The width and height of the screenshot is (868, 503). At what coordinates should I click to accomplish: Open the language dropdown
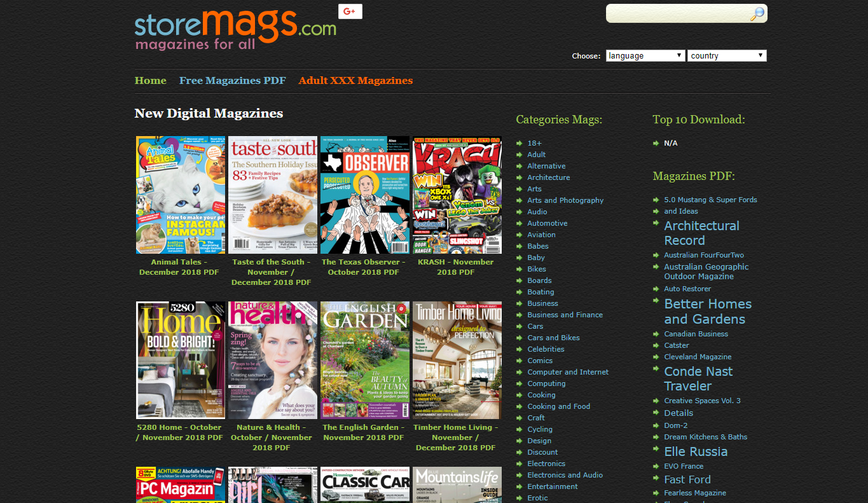pos(645,56)
